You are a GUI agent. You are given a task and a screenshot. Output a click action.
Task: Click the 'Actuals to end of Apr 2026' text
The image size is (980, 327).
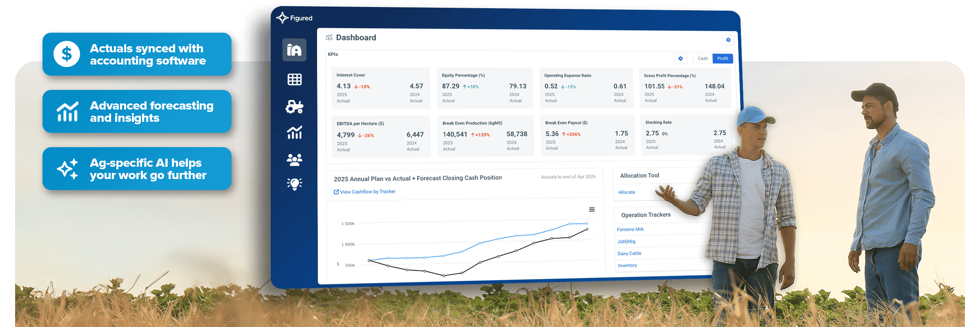pyautogui.click(x=568, y=177)
